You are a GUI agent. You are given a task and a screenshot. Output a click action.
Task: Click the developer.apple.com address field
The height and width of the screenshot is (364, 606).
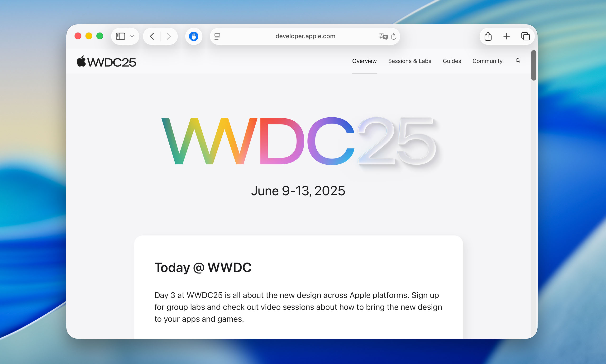point(305,36)
